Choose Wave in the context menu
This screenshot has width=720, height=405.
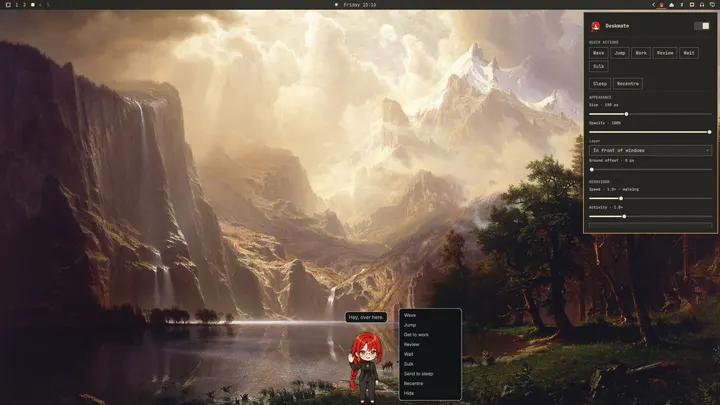[430, 315]
